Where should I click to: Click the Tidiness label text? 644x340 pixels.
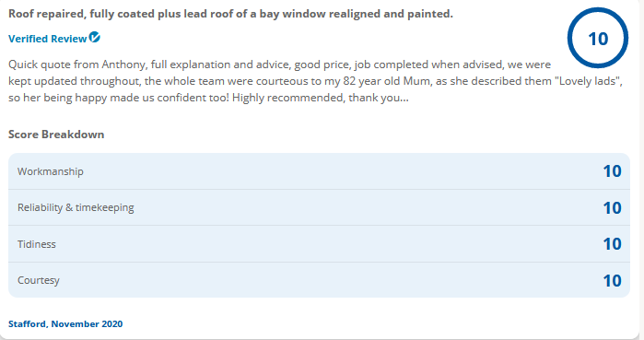(37, 244)
